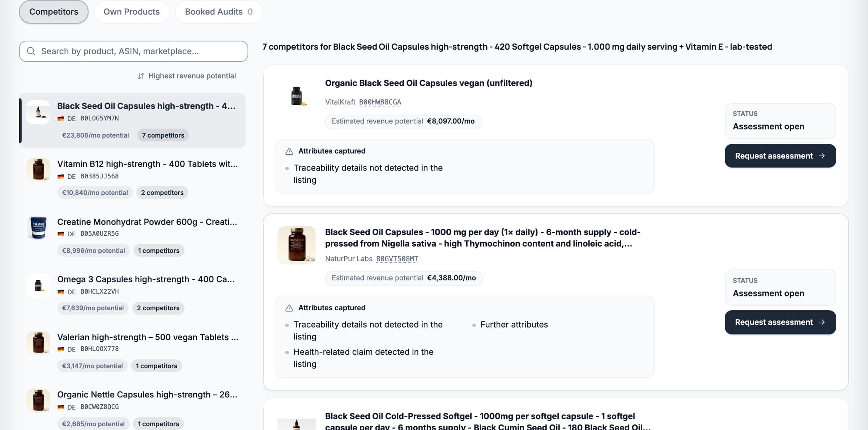Click ASIN B0L0G5YM7N text
Screen dimensions: 868x430
tap(99, 118)
